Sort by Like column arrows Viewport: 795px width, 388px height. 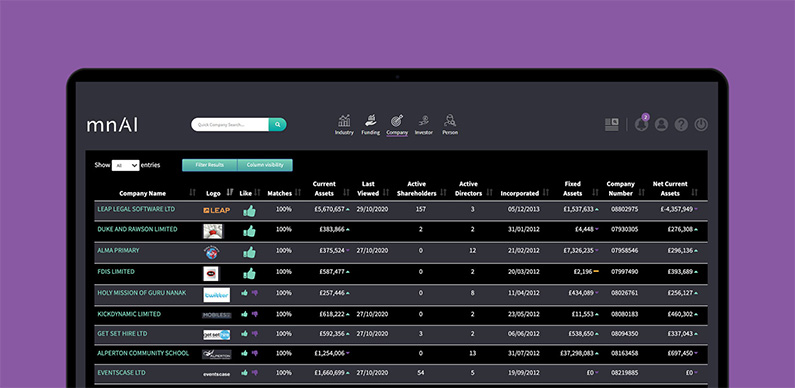click(x=257, y=193)
